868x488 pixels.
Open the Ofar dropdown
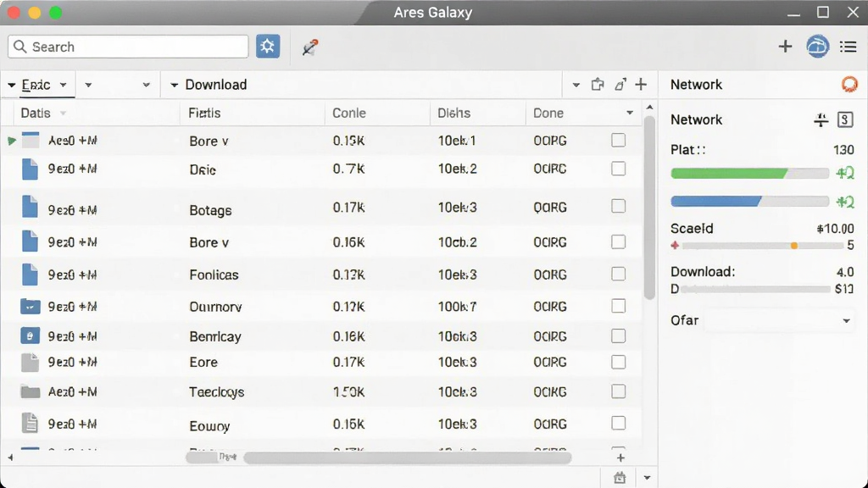tap(779, 320)
